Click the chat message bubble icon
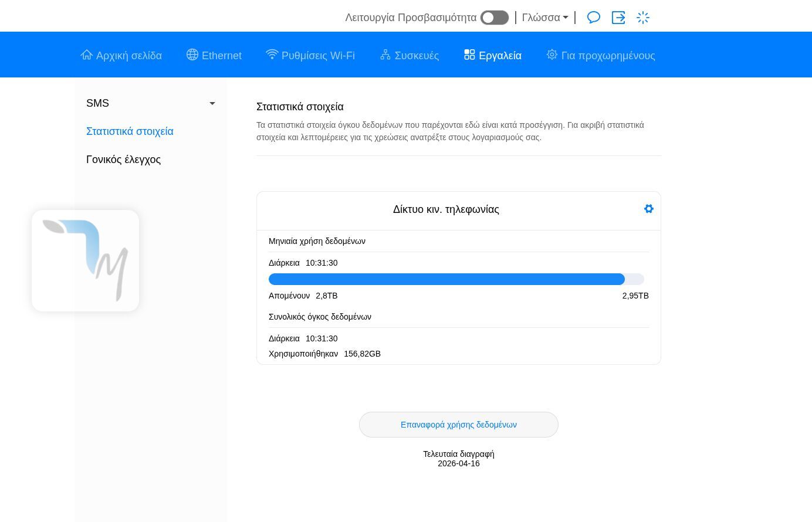 pyautogui.click(x=594, y=18)
